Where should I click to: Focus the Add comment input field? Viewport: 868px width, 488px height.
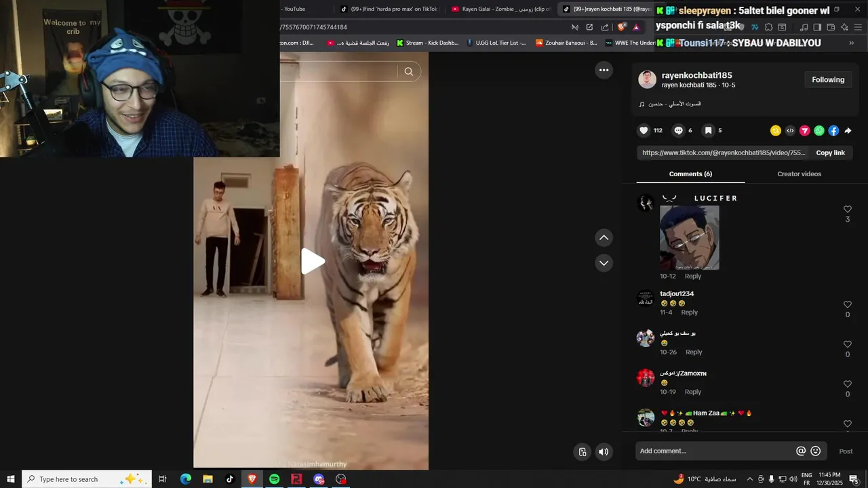click(x=715, y=451)
